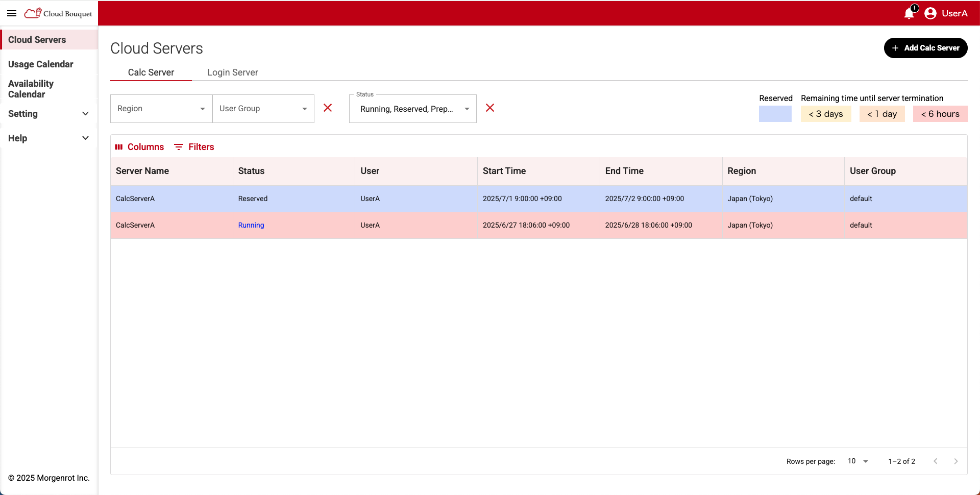Select the Calc Server tab
Image resolution: width=980 pixels, height=495 pixels.
tap(151, 72)
